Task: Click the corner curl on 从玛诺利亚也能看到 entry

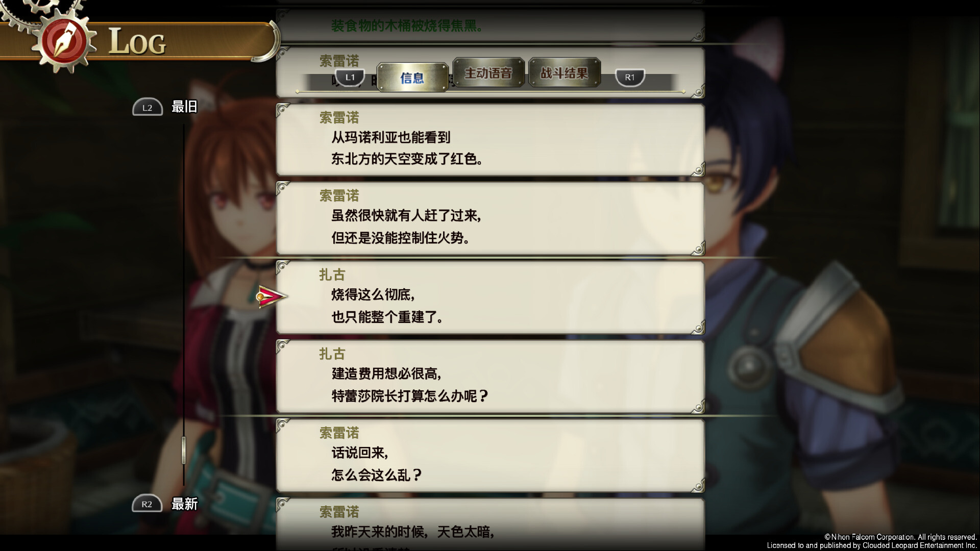Action: [697, 169]
